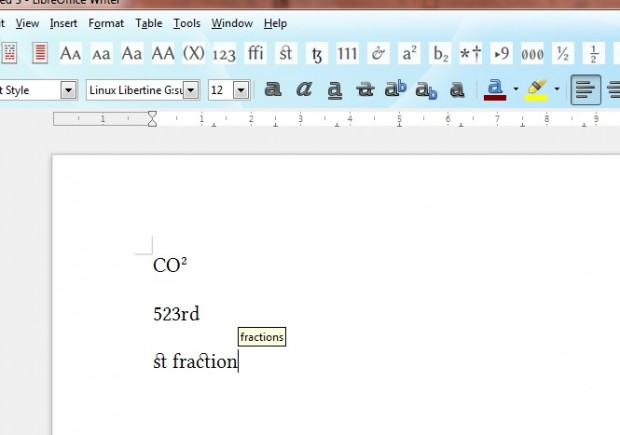Open the Format menu
The width and height of the screenshot is (620, 435).
pos(106,24)
